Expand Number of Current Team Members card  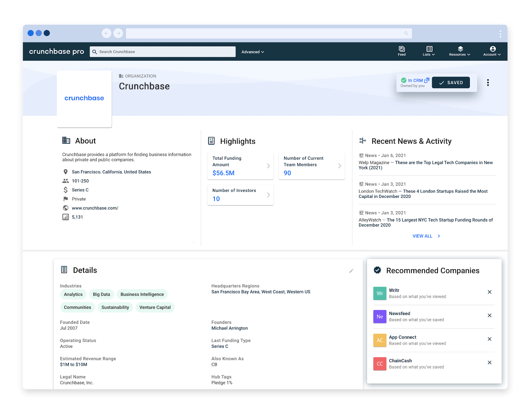(312, 166)
